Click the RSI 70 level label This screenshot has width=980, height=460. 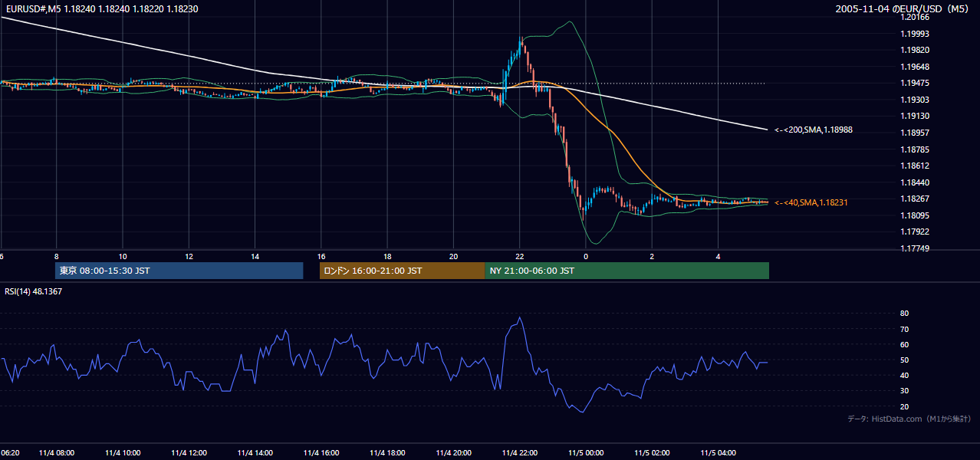point(904,329)
